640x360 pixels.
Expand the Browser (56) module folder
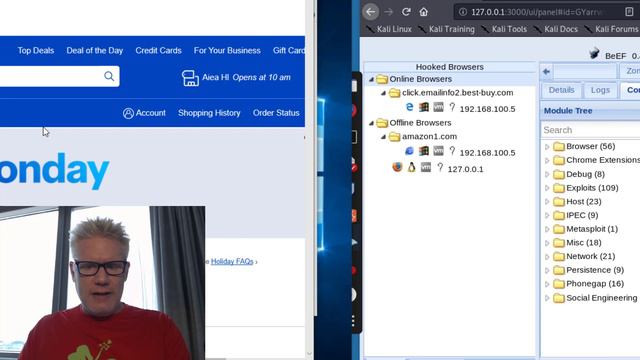(547, 147)
